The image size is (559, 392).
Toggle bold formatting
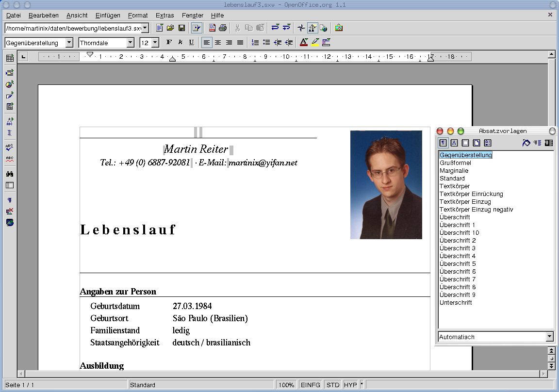(x=169, y=43)
